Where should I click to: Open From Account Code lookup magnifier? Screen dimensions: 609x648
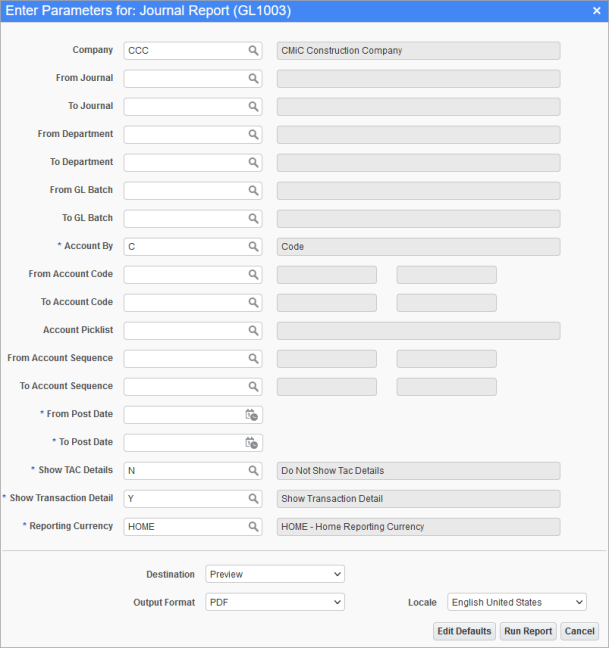coord(253,275)
